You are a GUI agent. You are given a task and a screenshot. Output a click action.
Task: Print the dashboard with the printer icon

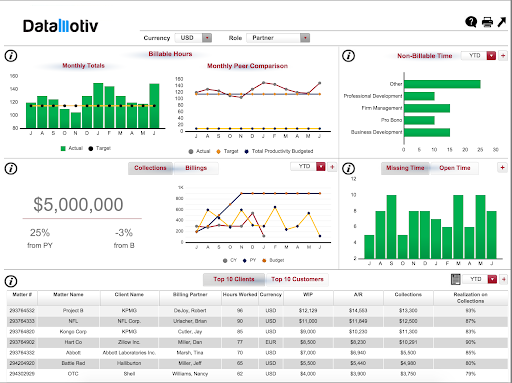pos(487,22)
